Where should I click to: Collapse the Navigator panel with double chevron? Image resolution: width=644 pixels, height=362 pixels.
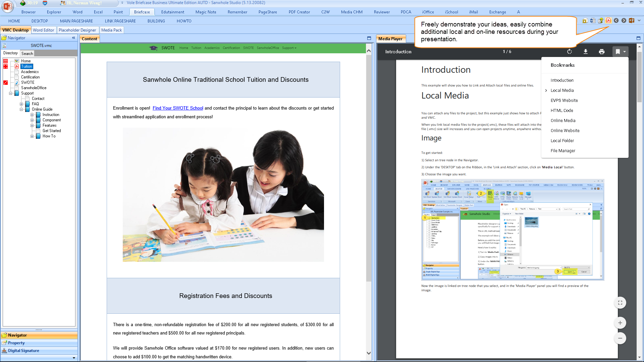(x=73, y=38)
